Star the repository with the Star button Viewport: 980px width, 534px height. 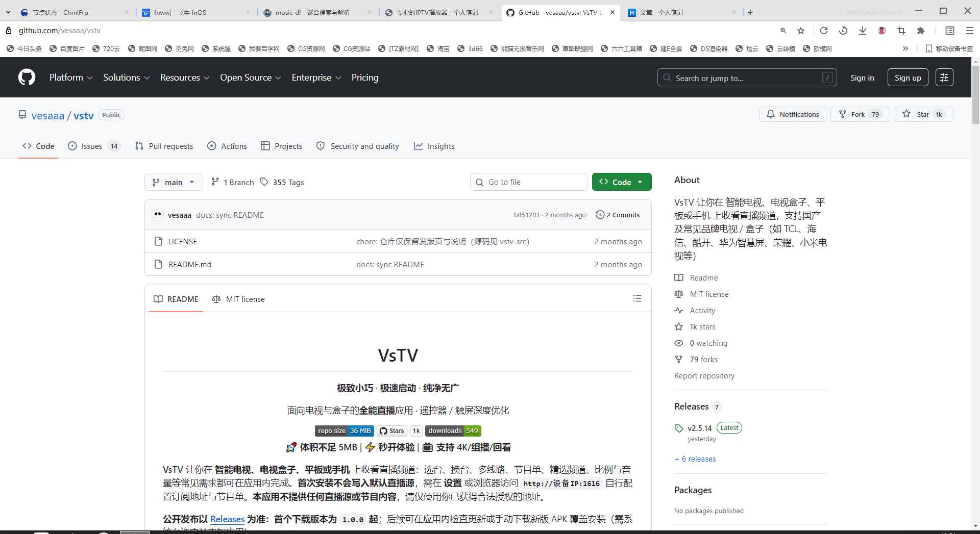pyautogui.click(x=924, y=114)
